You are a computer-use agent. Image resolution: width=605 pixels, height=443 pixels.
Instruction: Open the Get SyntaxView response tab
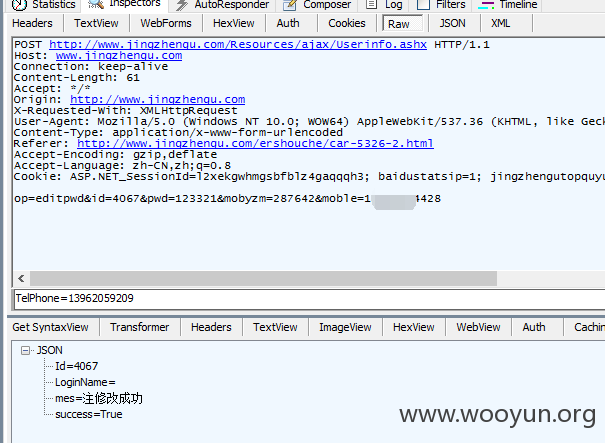coord(51,327)
